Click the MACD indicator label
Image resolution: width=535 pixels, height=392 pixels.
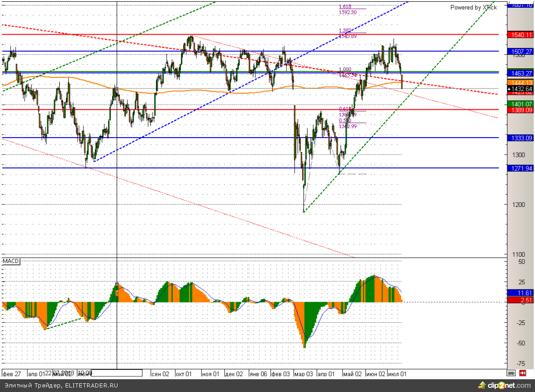point(11,261)
